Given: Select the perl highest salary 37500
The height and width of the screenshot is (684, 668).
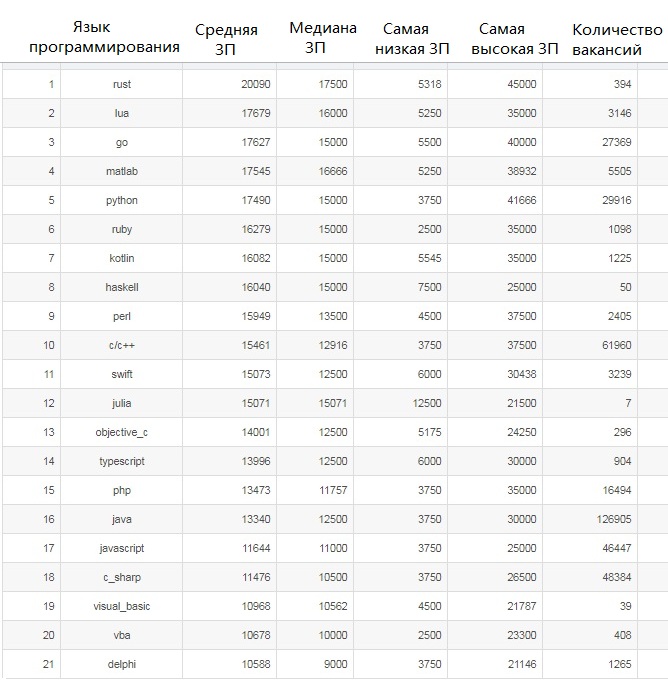Looking at the screenshot, I should click(x=521, y=316).
